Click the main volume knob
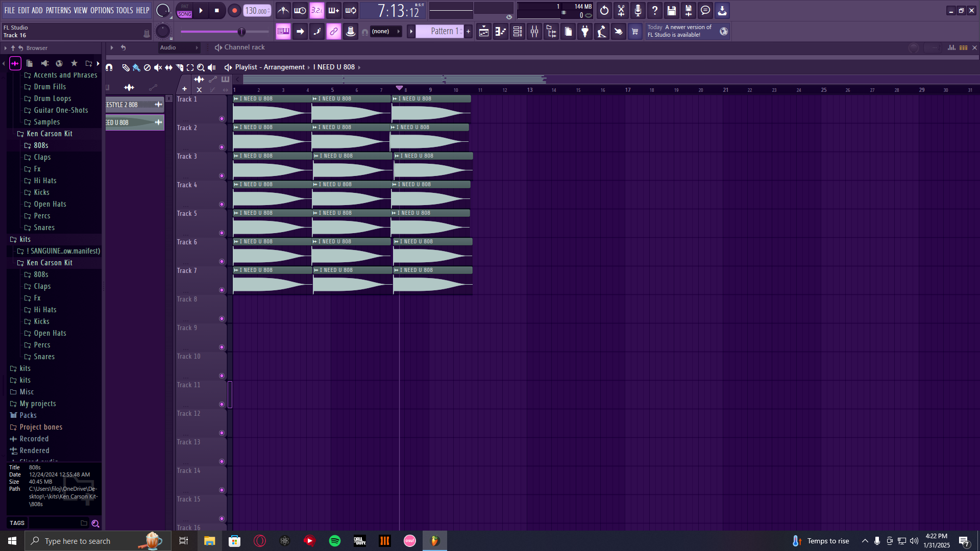 coord(163,10)
